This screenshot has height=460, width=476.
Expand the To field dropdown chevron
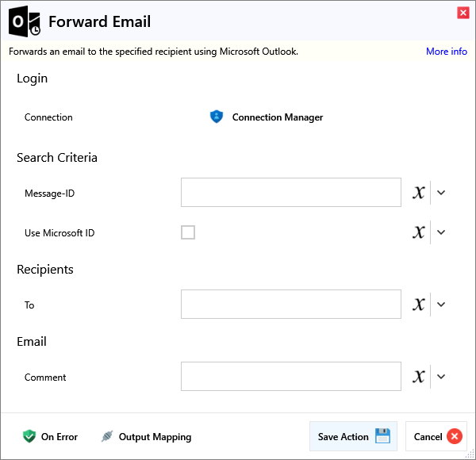pos(442,305)
